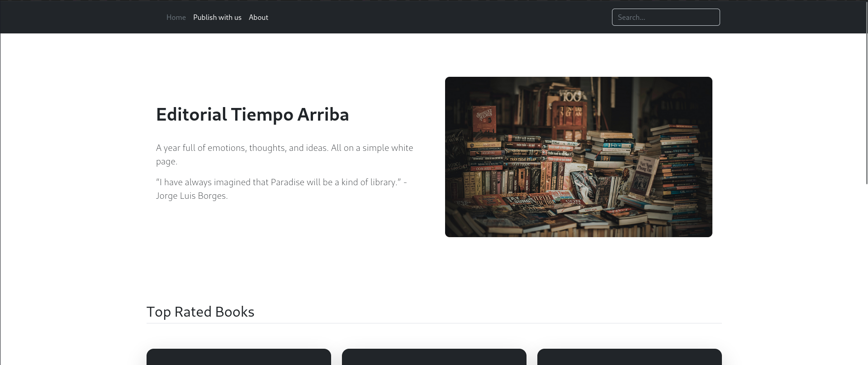868x365 pixels.
Task: Go to the About page
Action: click(258, 17)
